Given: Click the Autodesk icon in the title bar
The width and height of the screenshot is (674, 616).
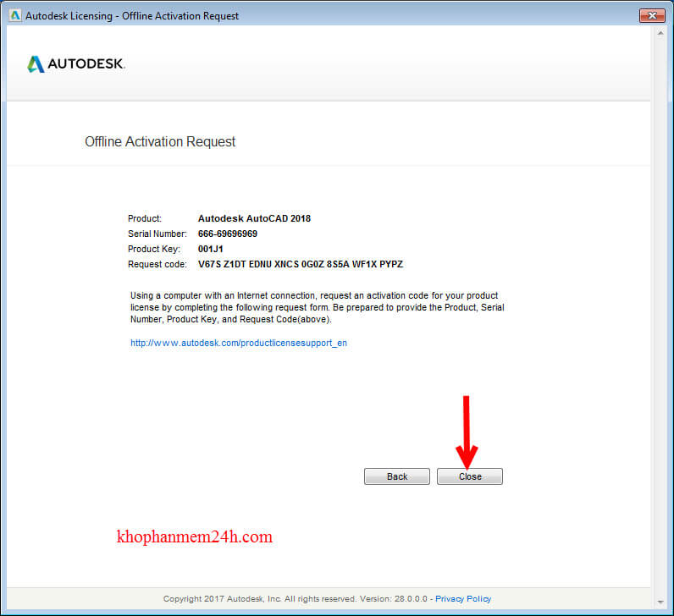Looking at the screenshot, I should tap(15, 15).
